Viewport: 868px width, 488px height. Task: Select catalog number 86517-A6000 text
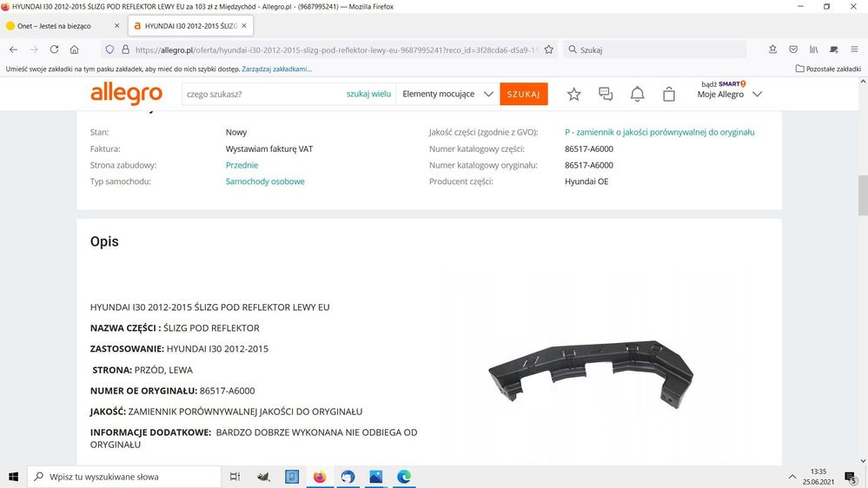[589, 148]
